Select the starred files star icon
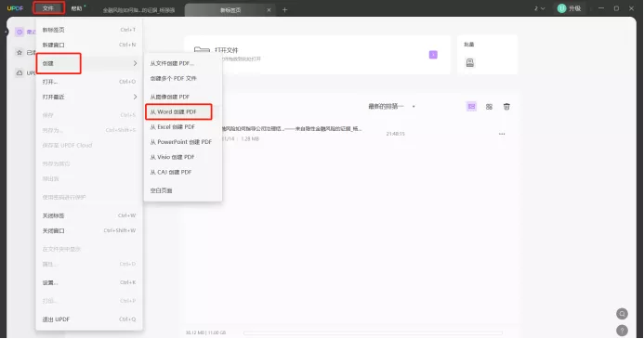This screenshot has height=339, width=644. (20, 53)
